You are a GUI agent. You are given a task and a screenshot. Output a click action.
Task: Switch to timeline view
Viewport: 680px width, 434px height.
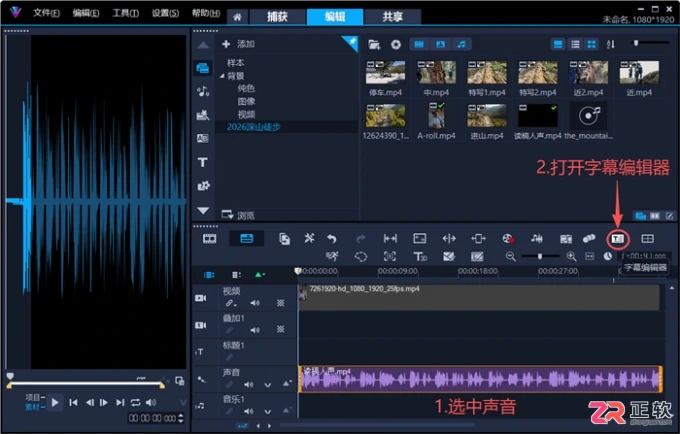[x=246, y=238]
